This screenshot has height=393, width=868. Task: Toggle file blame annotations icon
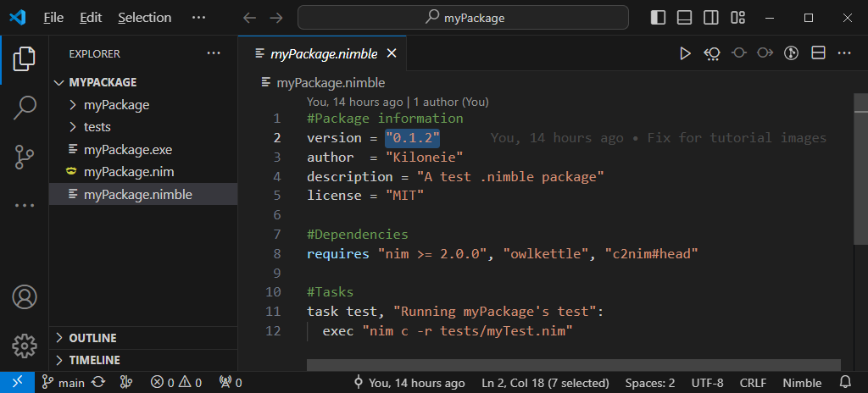click(792, 53)
